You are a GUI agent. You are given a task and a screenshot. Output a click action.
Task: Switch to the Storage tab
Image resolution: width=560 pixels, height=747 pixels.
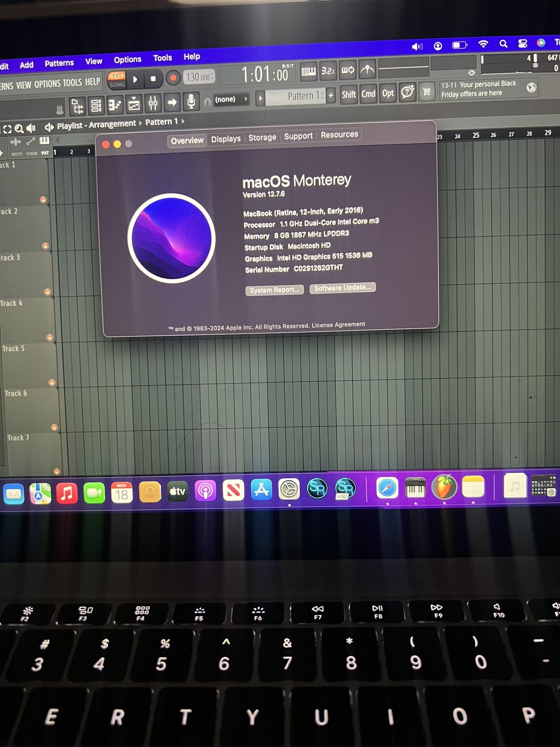click(x=262, y=138)
